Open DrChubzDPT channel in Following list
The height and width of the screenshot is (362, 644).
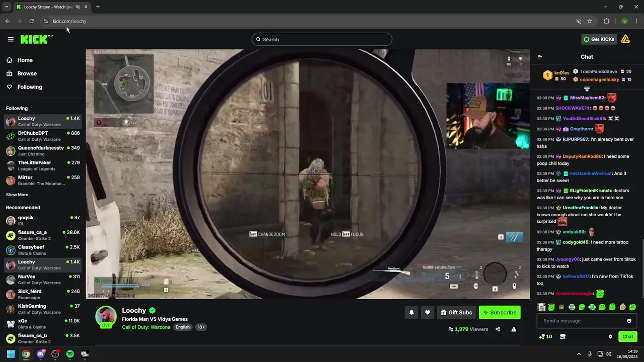(43, 136)
